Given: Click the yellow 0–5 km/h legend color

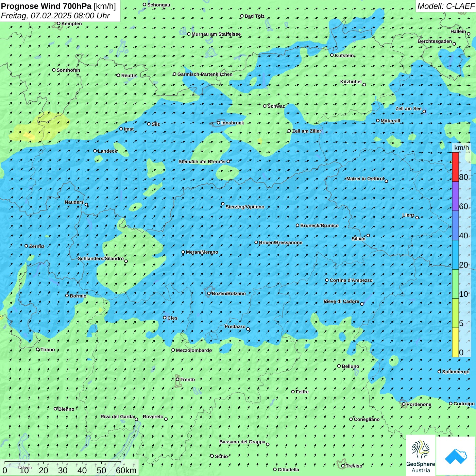Looking at the screenshot, I should pyautogui.click(x=455, y=342).
